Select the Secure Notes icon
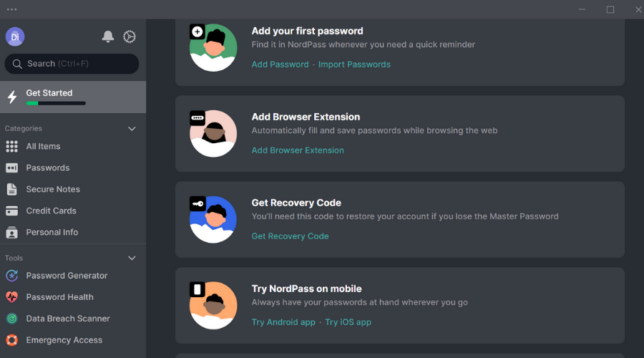The image size is (644, 358). pos(12,190)
